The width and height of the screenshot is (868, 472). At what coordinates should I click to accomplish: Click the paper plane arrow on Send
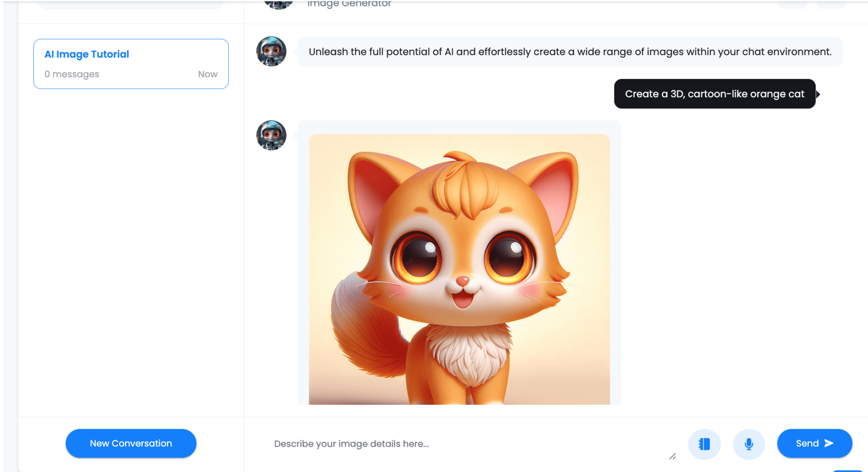click(x=829, y=443)
